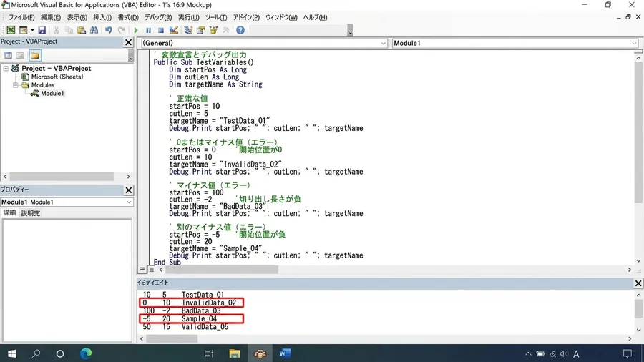Open the 編集(E) menu
Viewport: 644px width, 362px height.
pos(51,17)
